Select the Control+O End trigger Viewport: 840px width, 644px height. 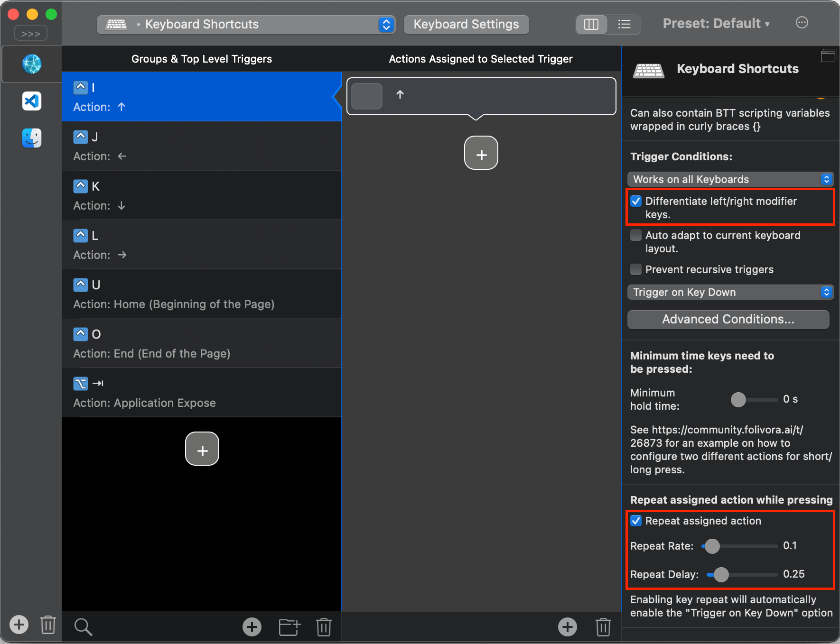tap(202, 343)
